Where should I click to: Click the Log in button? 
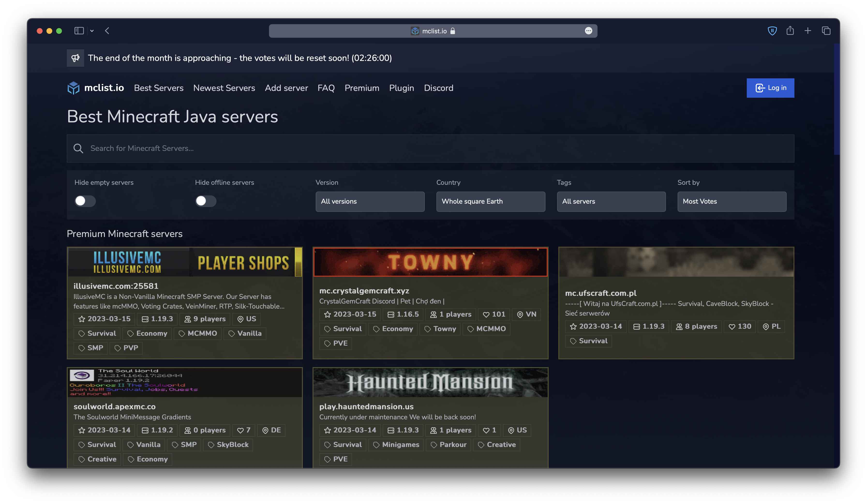coord(770,88)
